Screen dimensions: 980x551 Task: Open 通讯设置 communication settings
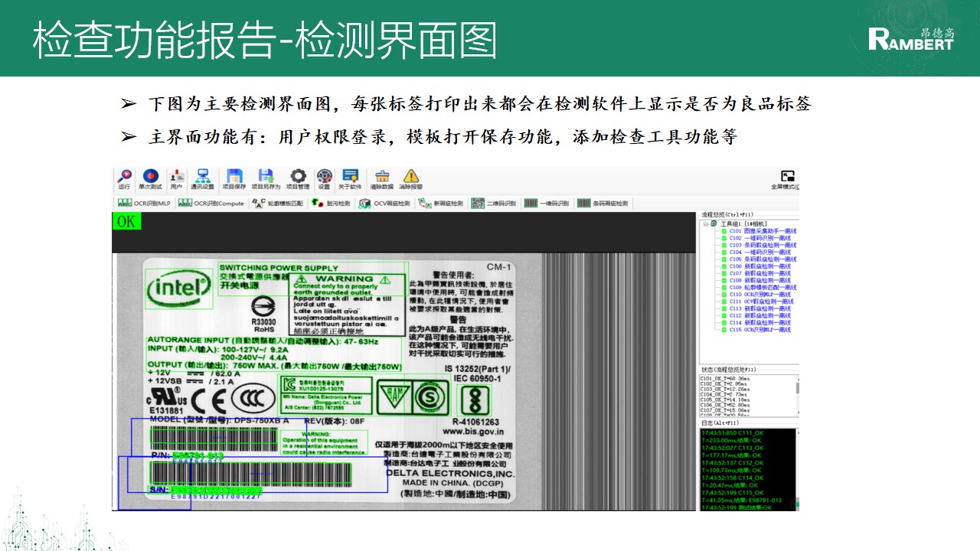point(202,180)
